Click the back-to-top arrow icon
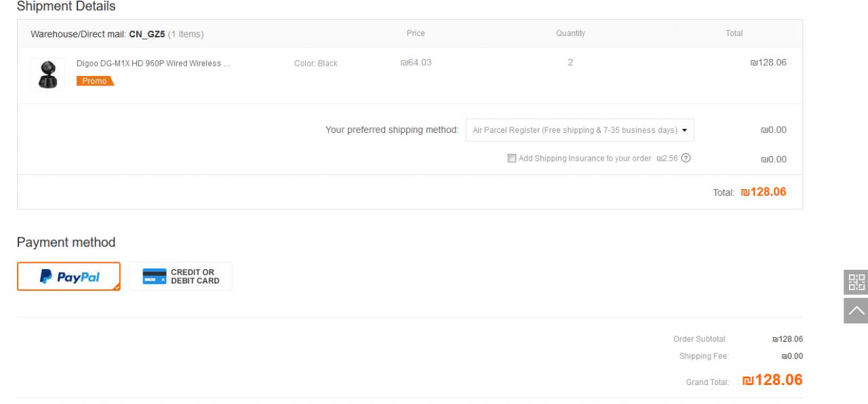The height and width of the screenshot is (404, 868). (x=856, y=311)
